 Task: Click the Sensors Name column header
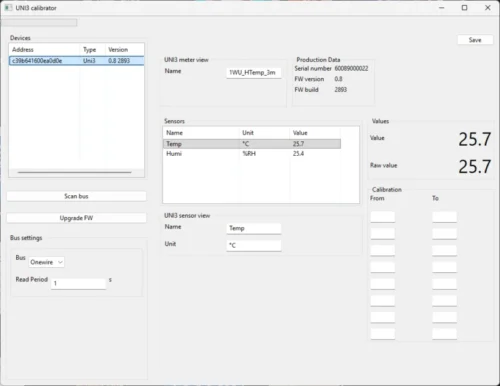[x=201, y=133]
